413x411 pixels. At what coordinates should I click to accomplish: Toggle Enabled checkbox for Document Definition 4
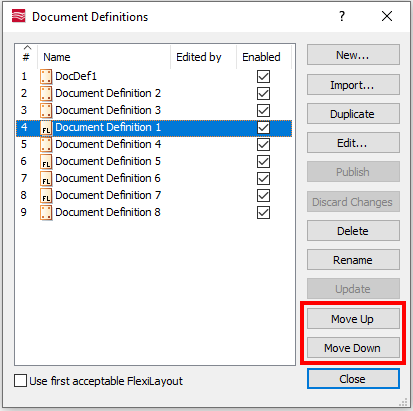point(263,144)
